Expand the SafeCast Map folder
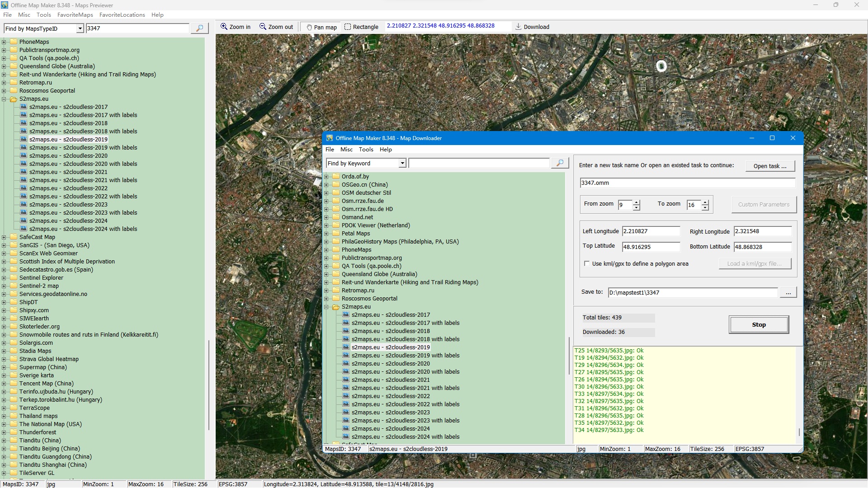The width and height of the screenshot is (868, 488). pyautogui.click(x=4, y=237)
